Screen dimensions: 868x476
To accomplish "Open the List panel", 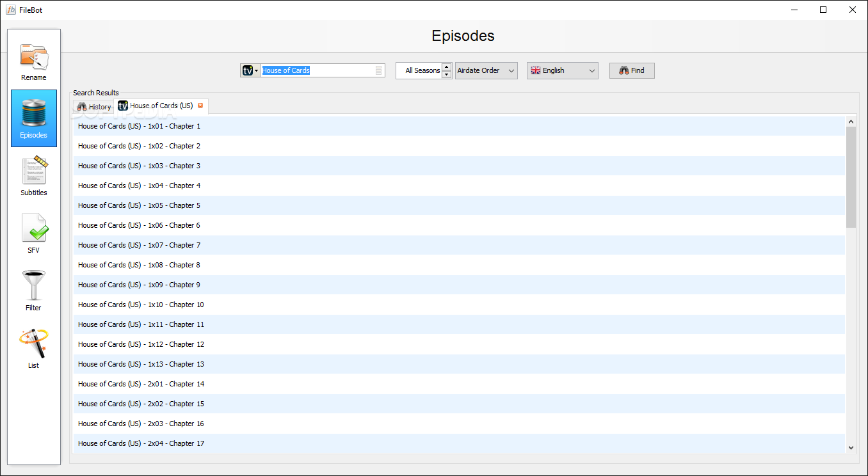I will coord(34,349).
